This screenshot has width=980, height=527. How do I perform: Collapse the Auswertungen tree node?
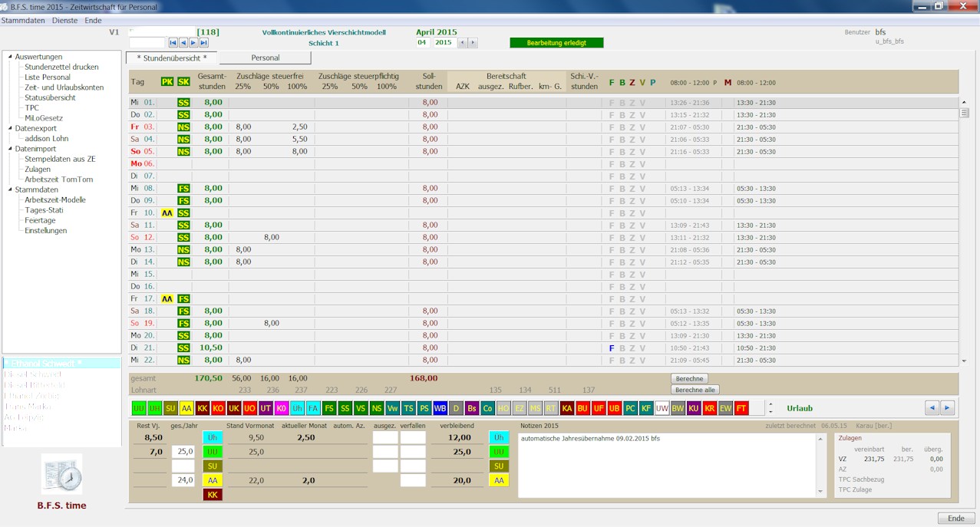11,57
